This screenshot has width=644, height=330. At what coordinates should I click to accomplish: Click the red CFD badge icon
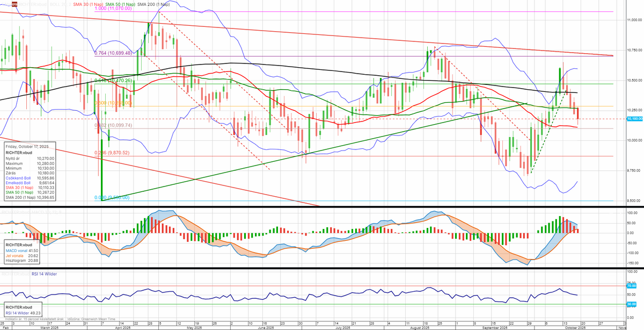[14, 4]
